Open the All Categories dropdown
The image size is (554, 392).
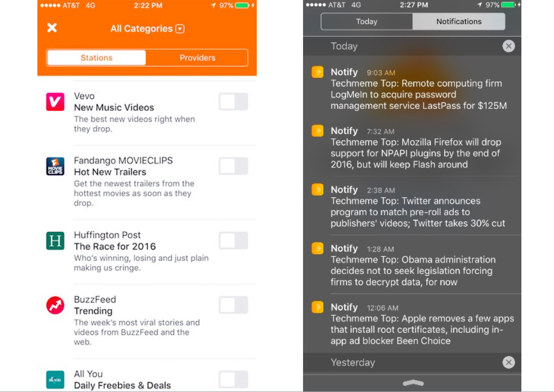pyautogui.click(x=179, y=28)
